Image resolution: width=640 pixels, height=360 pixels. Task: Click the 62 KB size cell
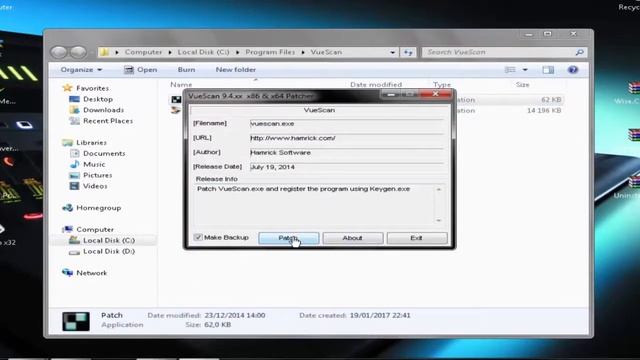[551, 100]
